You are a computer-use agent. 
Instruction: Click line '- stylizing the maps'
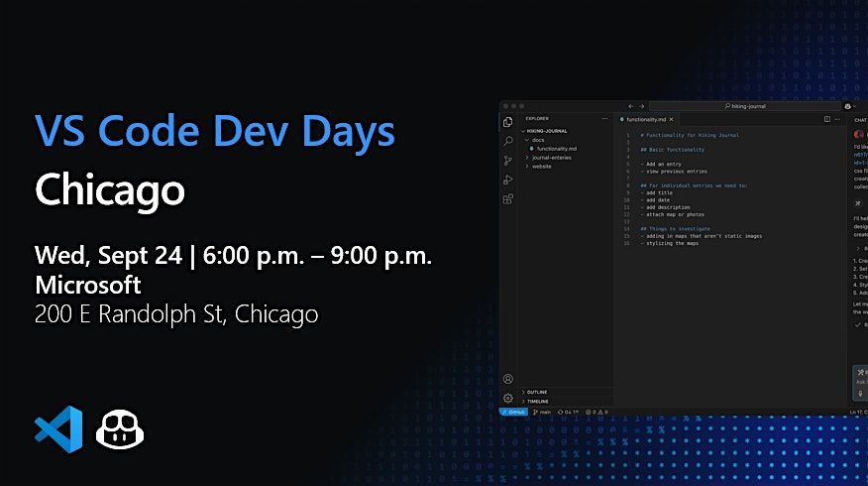[670, 243]
